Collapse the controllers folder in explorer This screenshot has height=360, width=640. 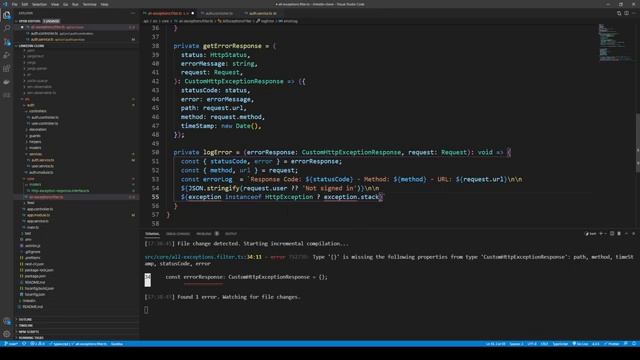pos(37,111)
